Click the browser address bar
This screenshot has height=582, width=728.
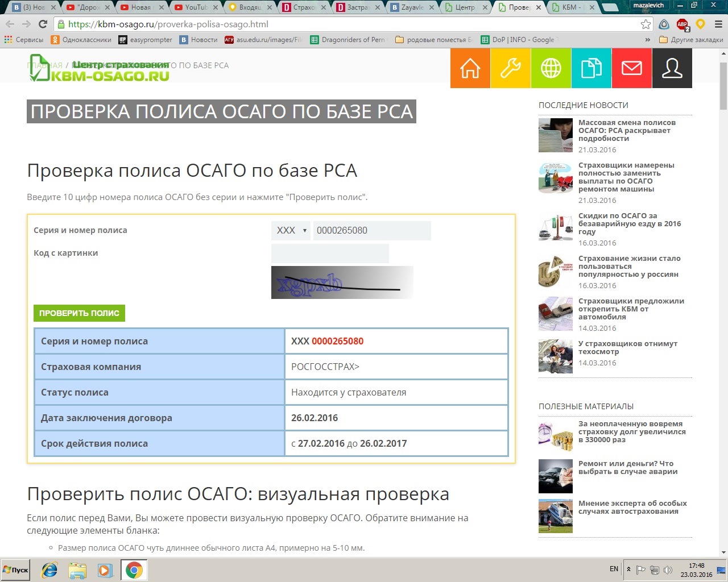(353, 24)
